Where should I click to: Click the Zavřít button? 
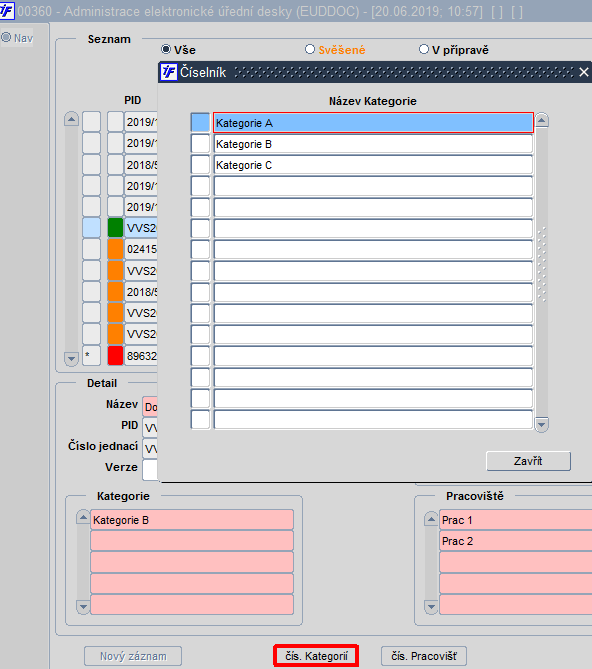click(528, 461)
